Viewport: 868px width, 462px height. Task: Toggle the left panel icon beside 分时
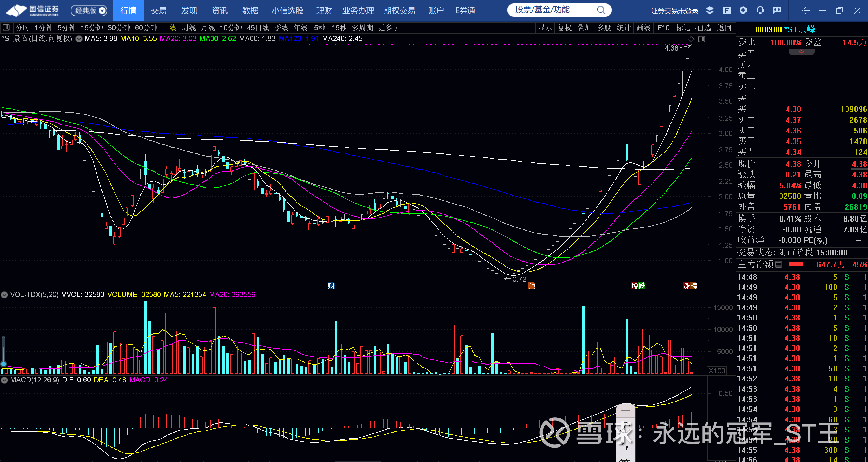(6, 28)
